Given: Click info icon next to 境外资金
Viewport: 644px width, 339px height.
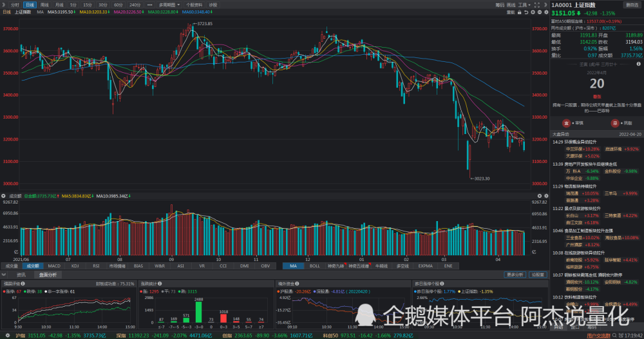Looking at the screenshot, I should (297, 284).
